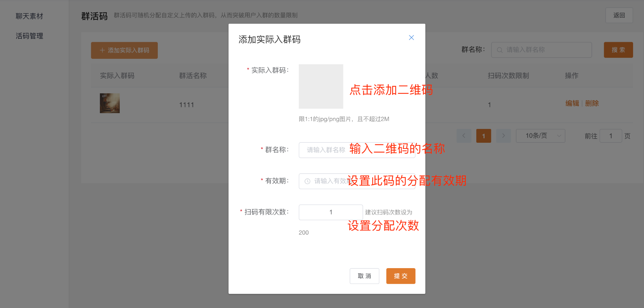Open the QR thumbnail in row 1111
The height and width of the screenshot is (308, 644).
pyautogui.click(x=110, y=103)
